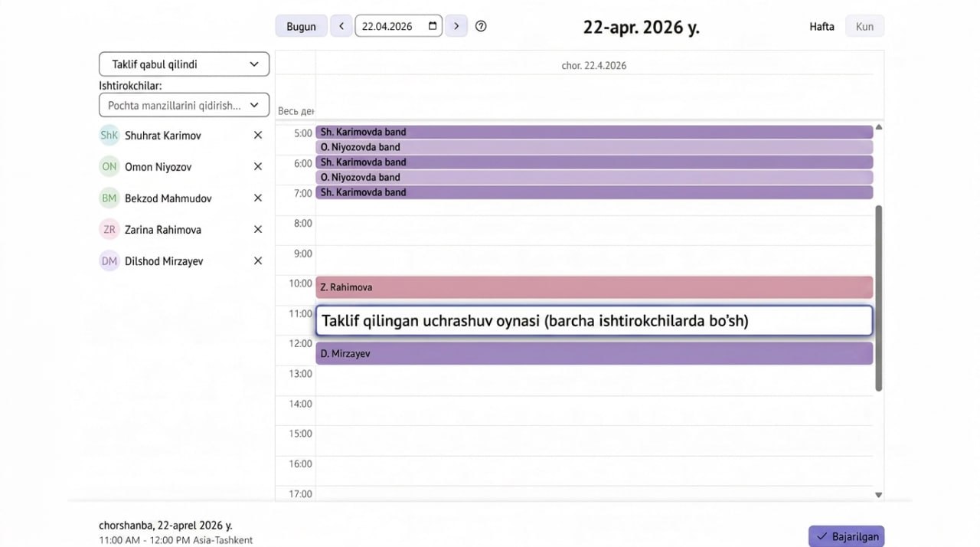This screenshot has width=980, height=547.
Task: Click attendee name Bekzod Mahmudov
Action: (x=168, y=198)
